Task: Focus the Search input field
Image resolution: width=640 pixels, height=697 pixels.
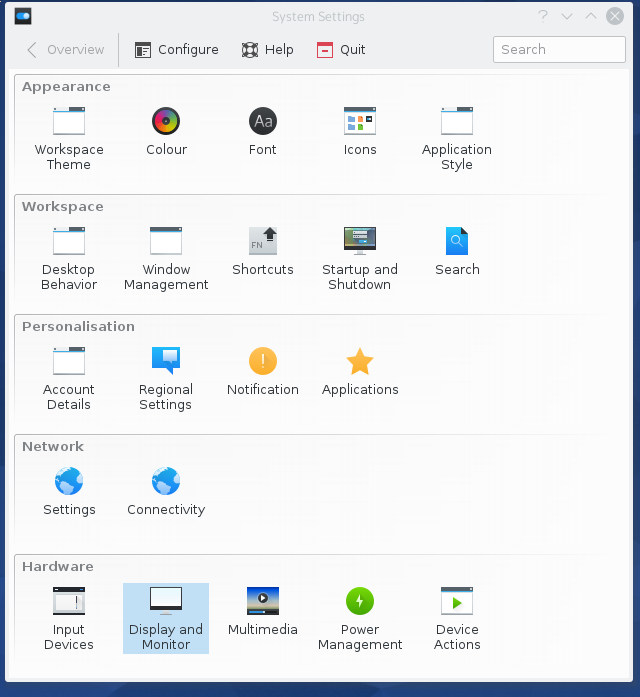Action: (559, 49)
